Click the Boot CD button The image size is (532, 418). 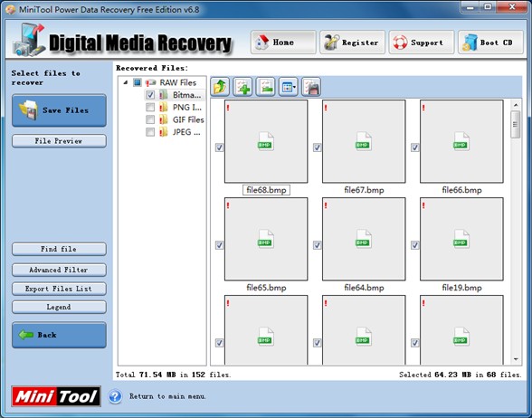[490, 42]
